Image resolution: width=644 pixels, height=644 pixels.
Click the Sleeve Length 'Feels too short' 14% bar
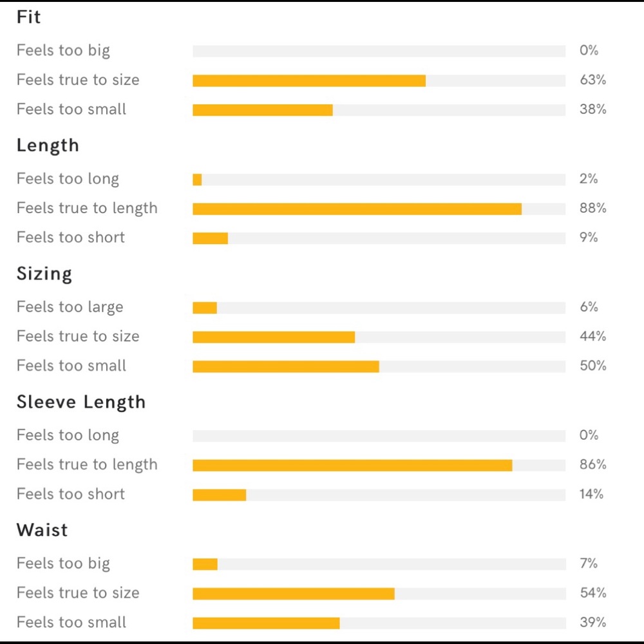coord(379,495)
